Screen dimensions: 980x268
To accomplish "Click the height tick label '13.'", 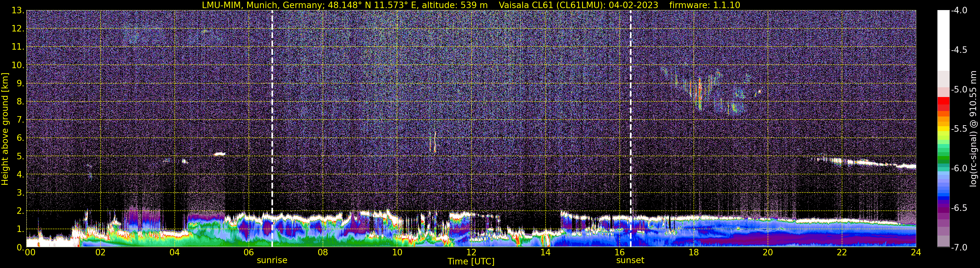I will [x=18, y=11].
